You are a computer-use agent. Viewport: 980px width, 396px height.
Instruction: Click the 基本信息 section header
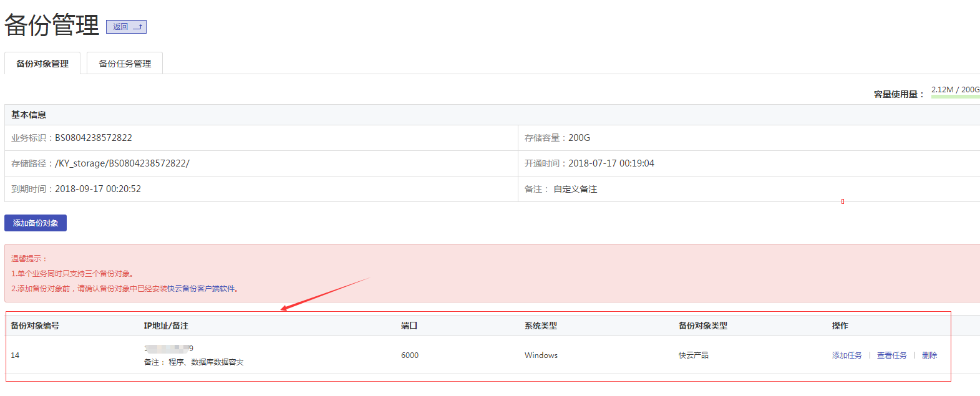click(29, 115)
